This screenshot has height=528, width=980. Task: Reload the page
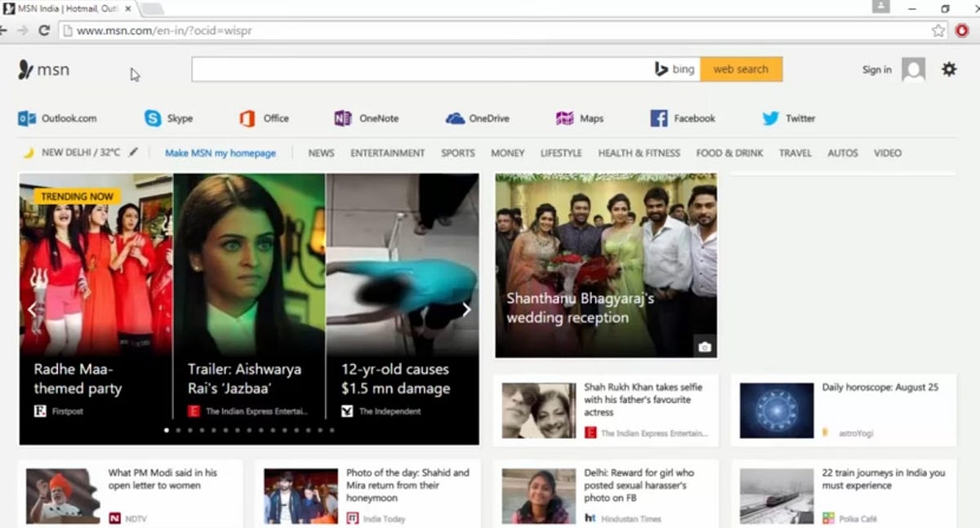coord(44,30)
